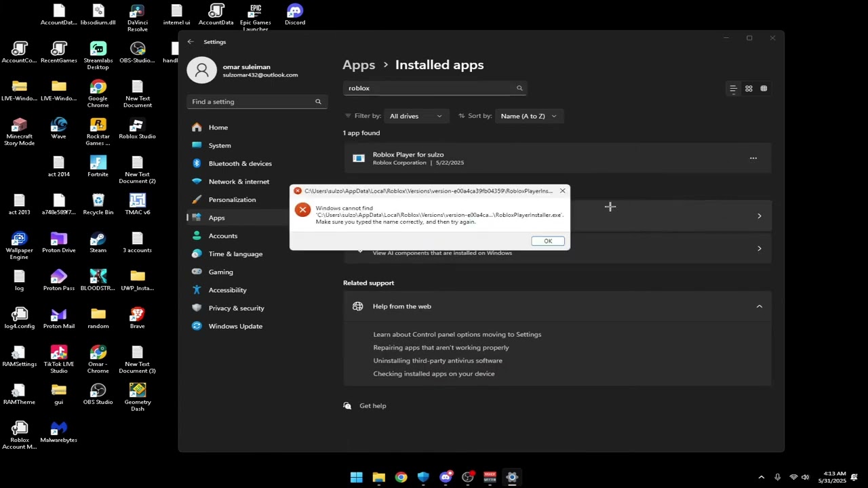Select the Malwarebytes desktop shortcut

point(59,432)
